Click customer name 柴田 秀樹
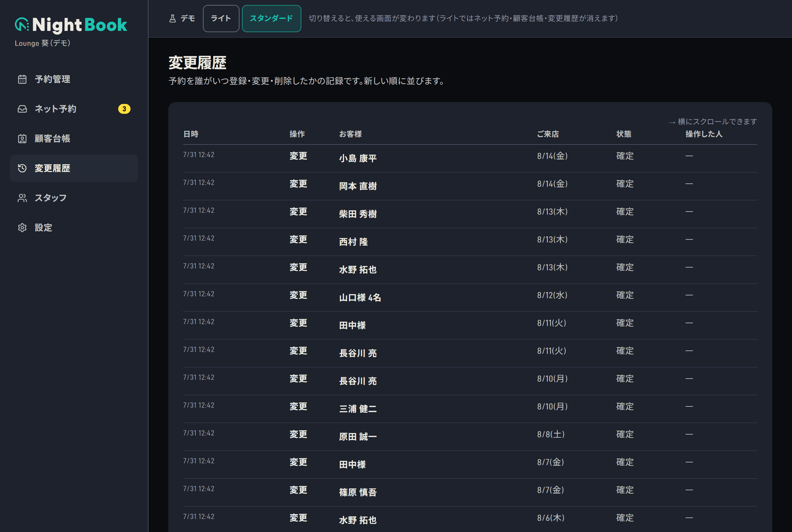The height and width of the screenshot is (532, 792). [358, 214]
